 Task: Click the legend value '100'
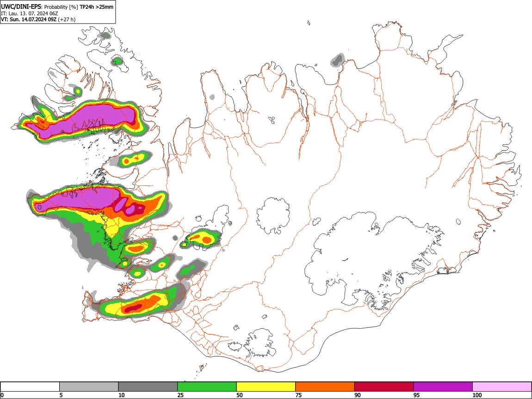[477, 395]
